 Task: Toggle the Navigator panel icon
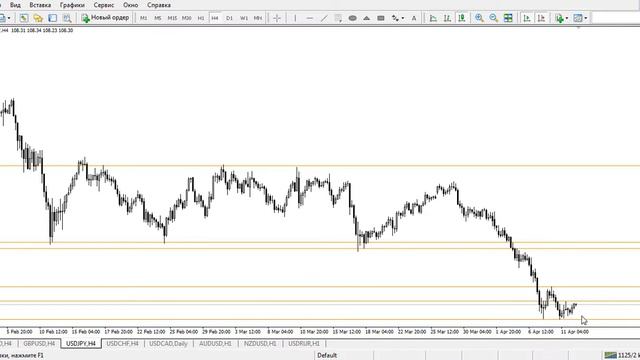pos(53,18)
